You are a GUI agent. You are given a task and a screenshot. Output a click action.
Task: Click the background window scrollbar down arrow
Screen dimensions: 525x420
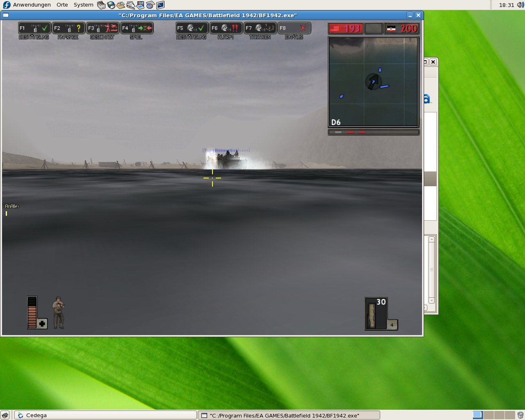(x=431, y=301)
